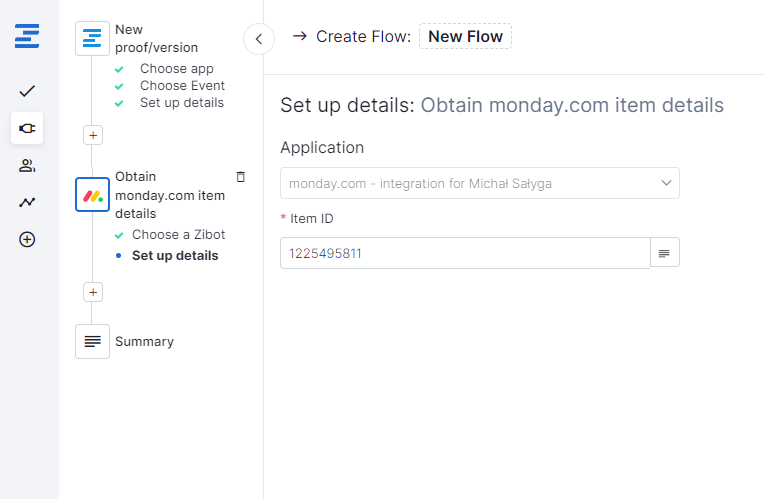765x499 pixels.
Task: Open first Set up details substep
Action: pyautogui.click(x=181, y=103)
